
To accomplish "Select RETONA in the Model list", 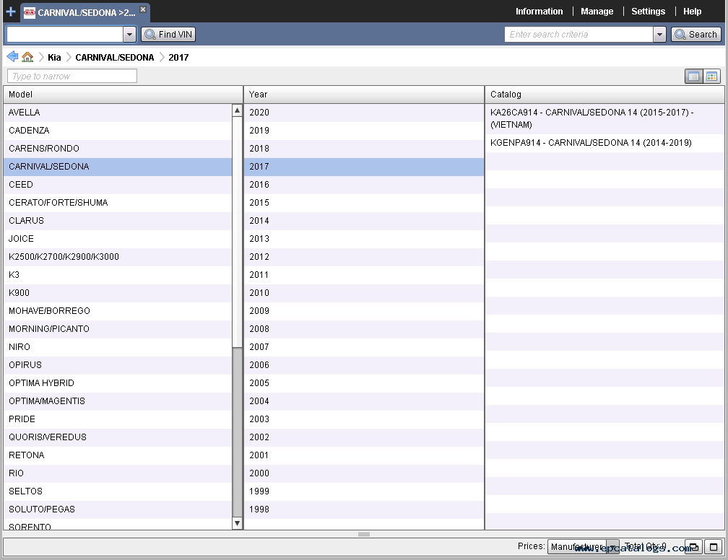I will point(118,455).
